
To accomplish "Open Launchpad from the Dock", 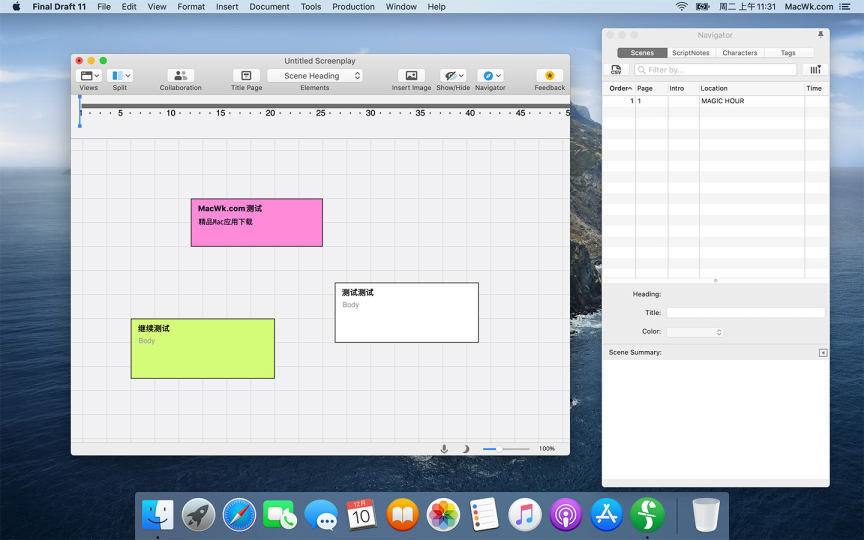I will [198, 515].
